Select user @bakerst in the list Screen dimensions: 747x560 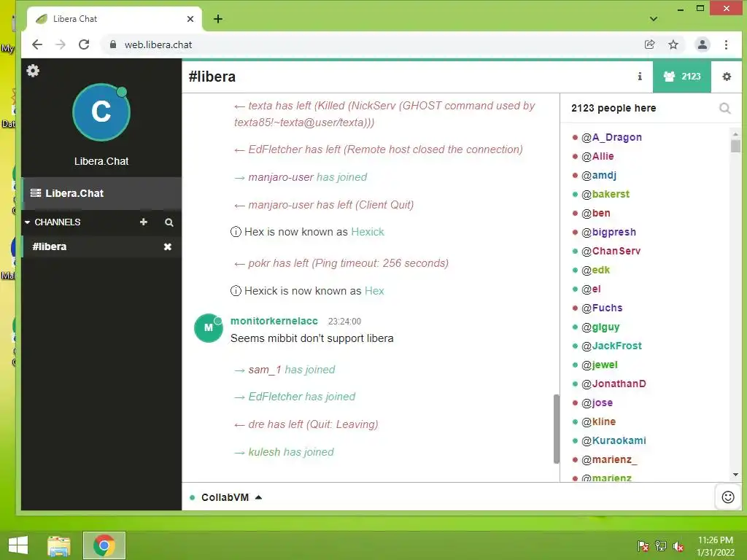point(605,194)
